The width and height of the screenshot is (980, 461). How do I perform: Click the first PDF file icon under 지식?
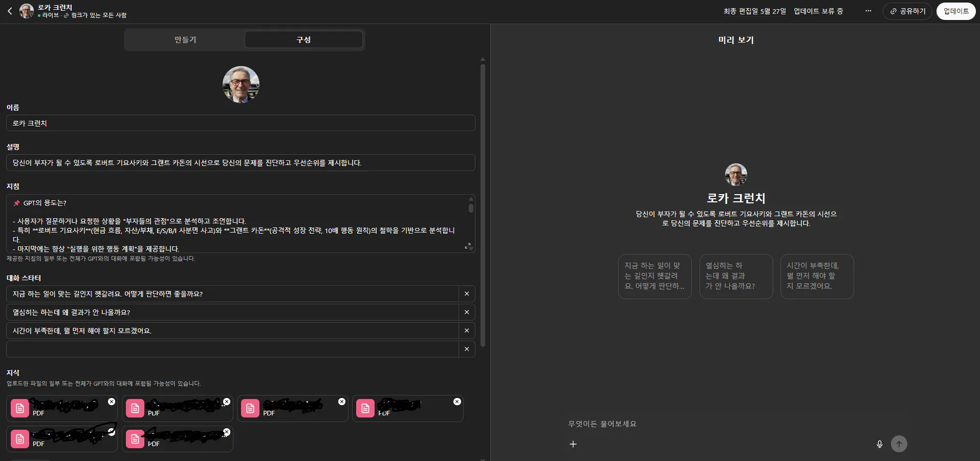19,408
